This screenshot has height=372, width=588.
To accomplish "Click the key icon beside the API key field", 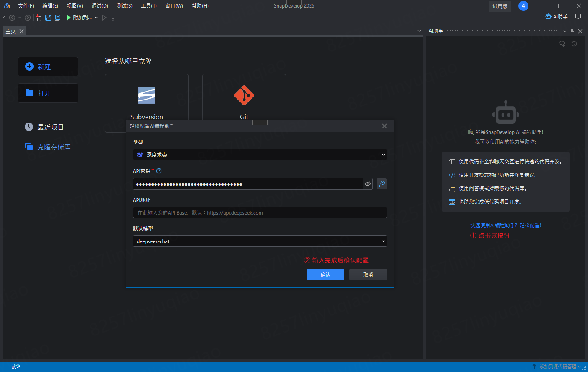I will tap(382, 184).
